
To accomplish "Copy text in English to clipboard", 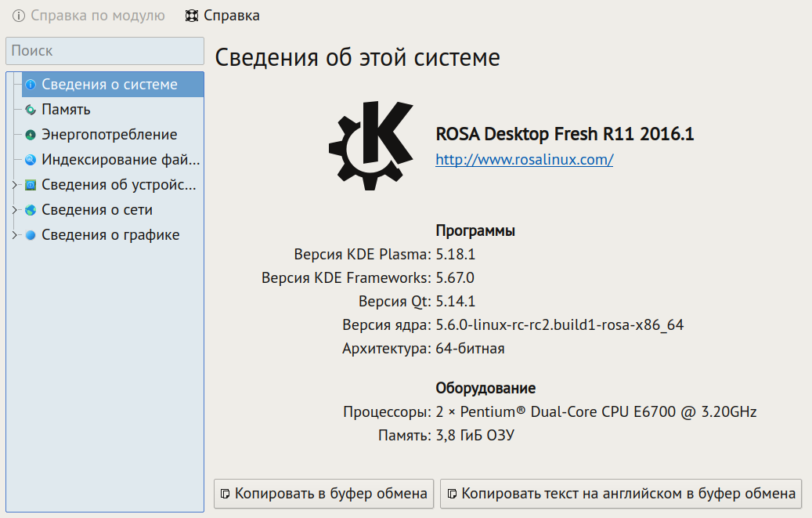I will tap(621, 494).
